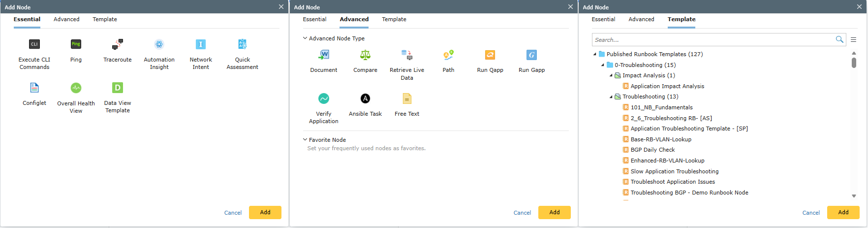Image resolution: width=868 pixels, height=228 pixels.
Task: Collapse the Impact Analysis tree folder
Action: (611, 75)
